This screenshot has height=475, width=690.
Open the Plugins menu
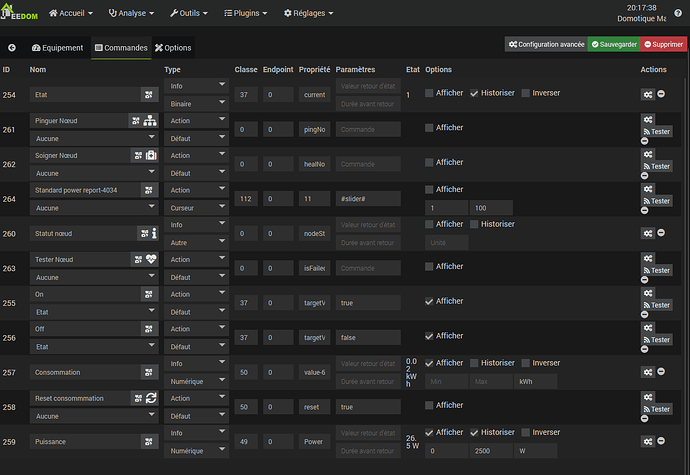pyautogui.click(x=246, y=13)
